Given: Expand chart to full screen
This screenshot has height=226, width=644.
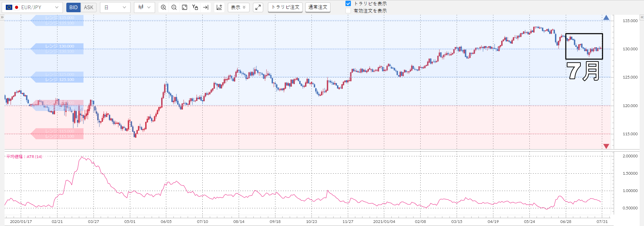Looking at the screenshot, I should 258,7.
